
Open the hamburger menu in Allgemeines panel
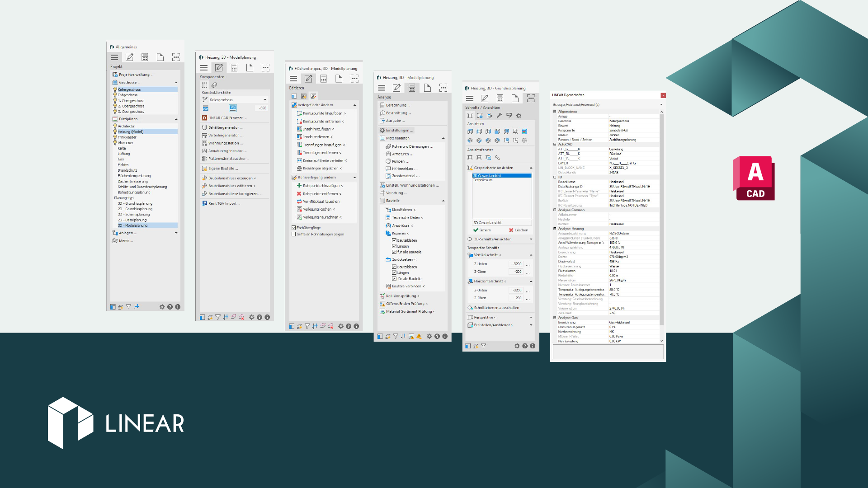[x=114, y=57]
